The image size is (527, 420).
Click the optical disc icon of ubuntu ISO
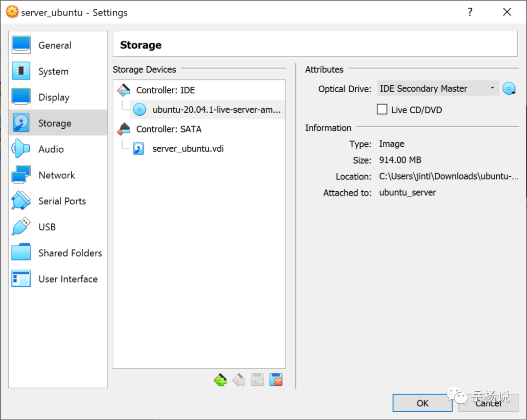pyautogui.click(x=140, y=110)
